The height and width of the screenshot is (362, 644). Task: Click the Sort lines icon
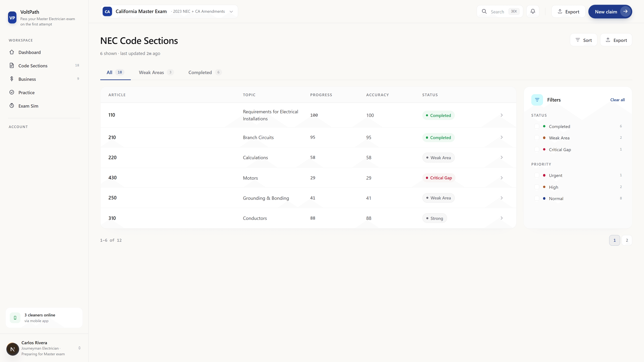(x=577, y=40)
